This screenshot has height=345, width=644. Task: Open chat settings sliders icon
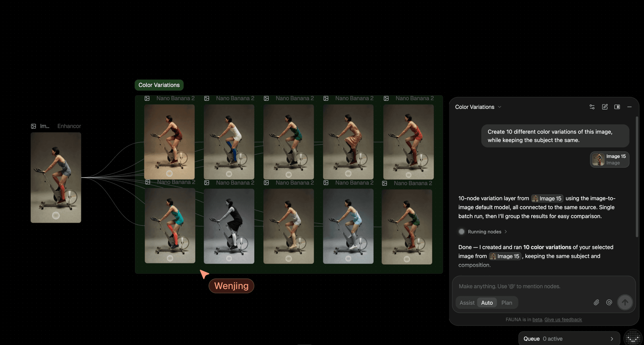coord(592,107)
